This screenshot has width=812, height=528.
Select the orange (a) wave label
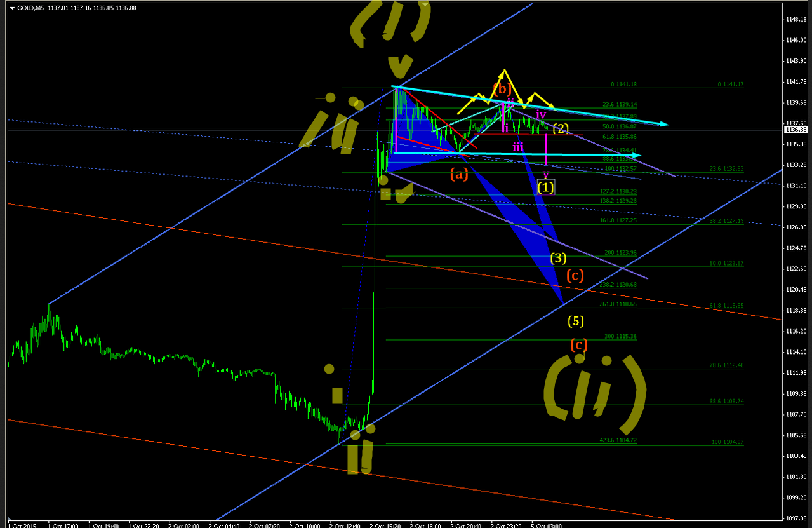[x=459, y=173]
